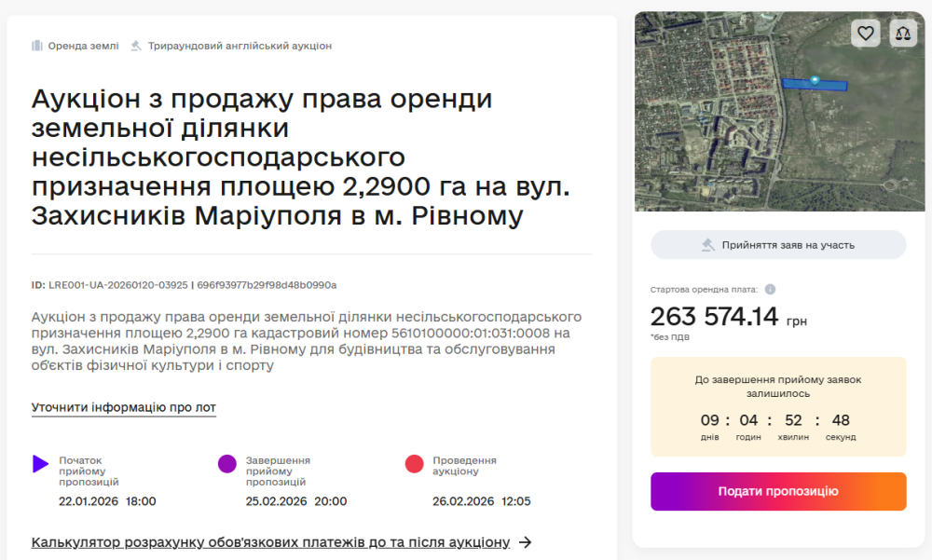
Task: Click the buildings icon next to Оренда землі
Action: [37, 46]
